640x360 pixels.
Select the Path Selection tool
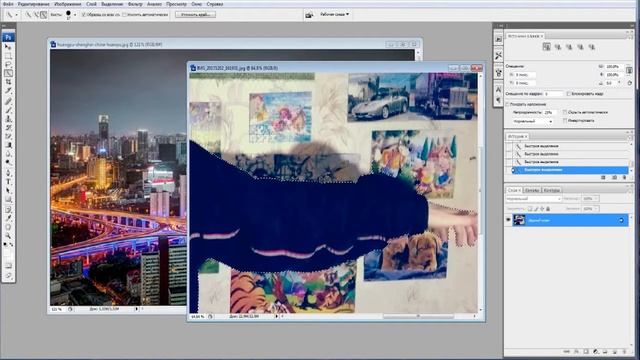[x=8, y=191]
